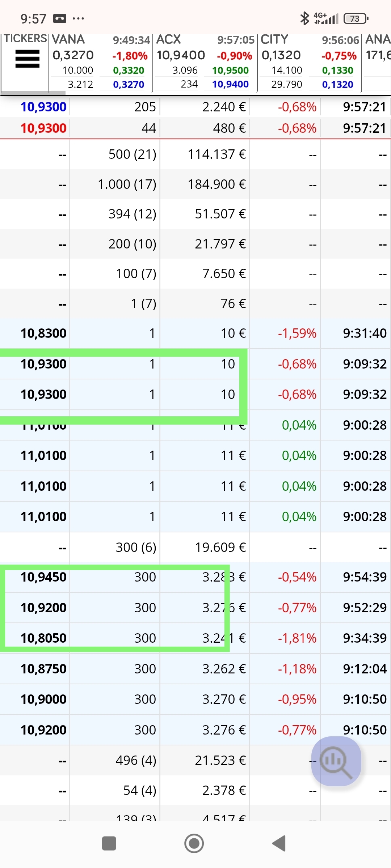Tap the 10,8750 trade price
Viewport: 391px width, 868px height.
[43, 669]
